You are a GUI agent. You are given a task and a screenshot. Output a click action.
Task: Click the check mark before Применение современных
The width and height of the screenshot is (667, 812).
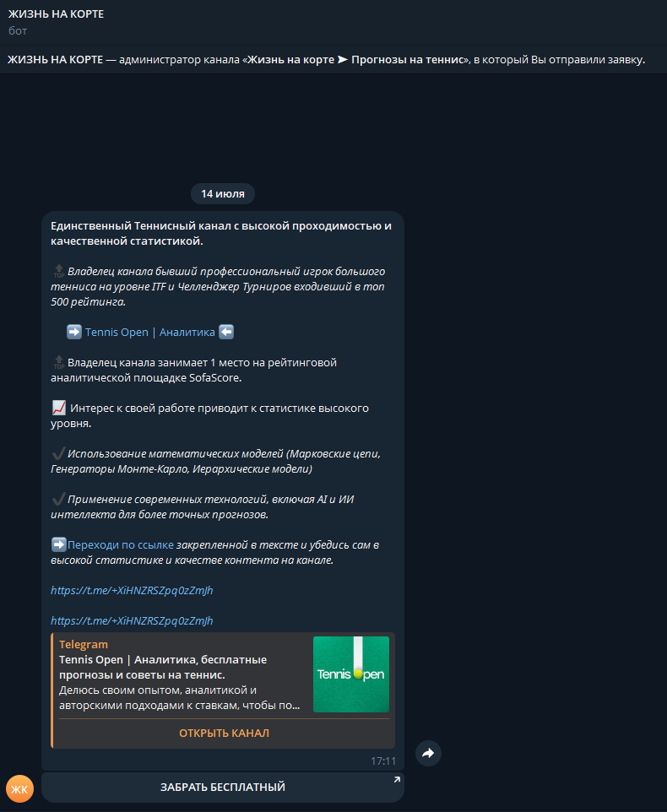(58, 499)
